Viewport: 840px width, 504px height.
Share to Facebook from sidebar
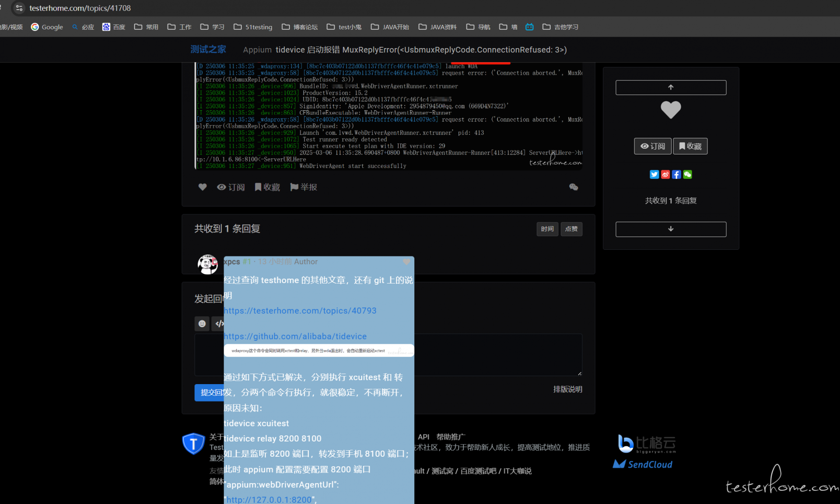(x=676, y=175)
